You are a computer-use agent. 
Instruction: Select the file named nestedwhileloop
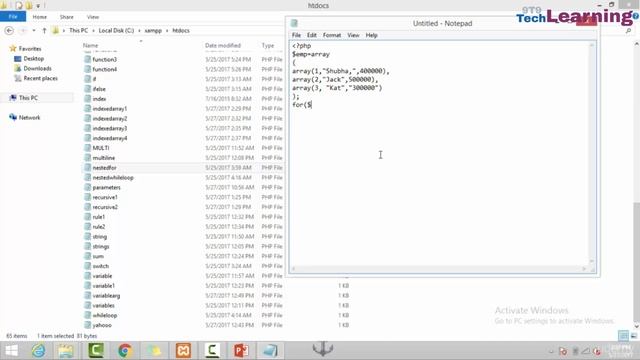coord(113,178)
